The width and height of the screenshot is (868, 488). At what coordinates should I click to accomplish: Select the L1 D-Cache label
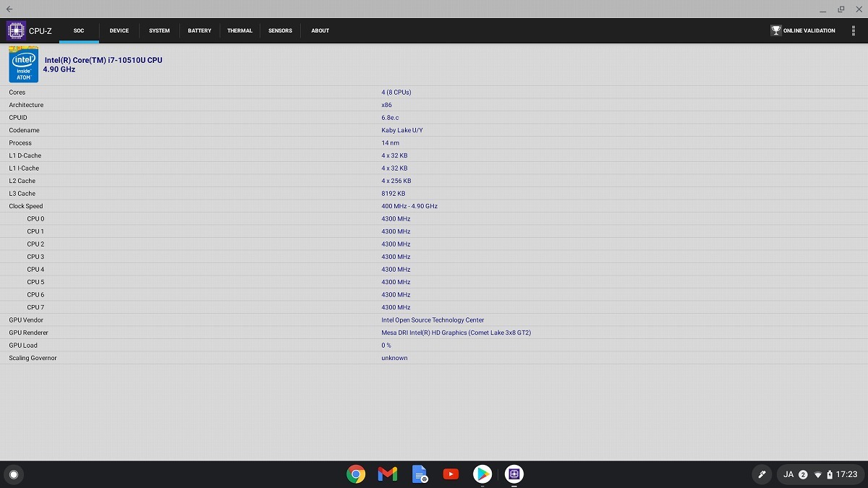click(25, 155)
